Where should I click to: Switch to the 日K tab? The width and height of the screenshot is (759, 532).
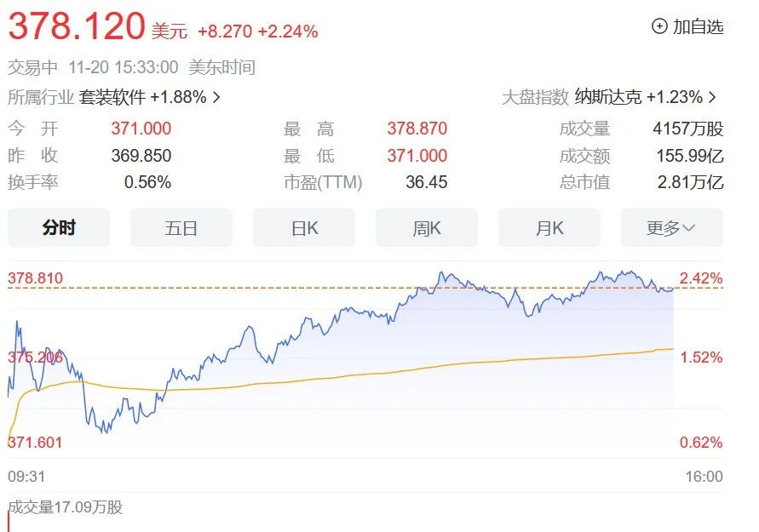[x=304, y=228]
